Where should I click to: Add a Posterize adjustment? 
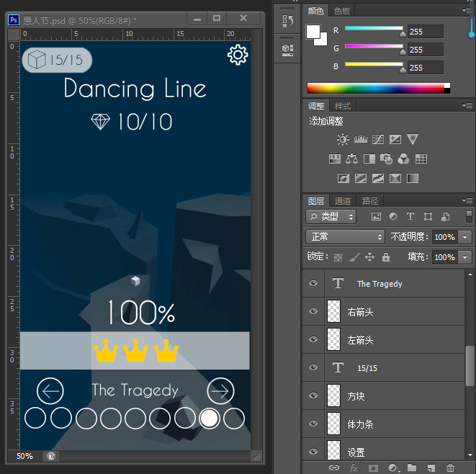click(361, 178)
